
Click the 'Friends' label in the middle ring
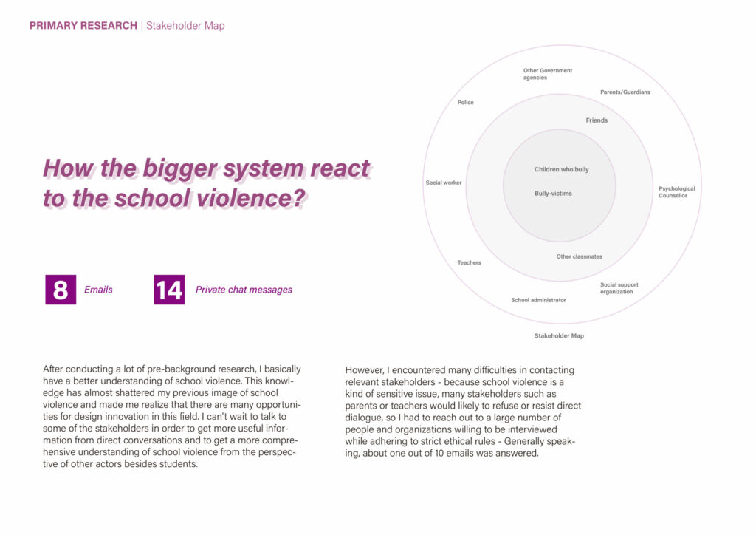(597, 120)
